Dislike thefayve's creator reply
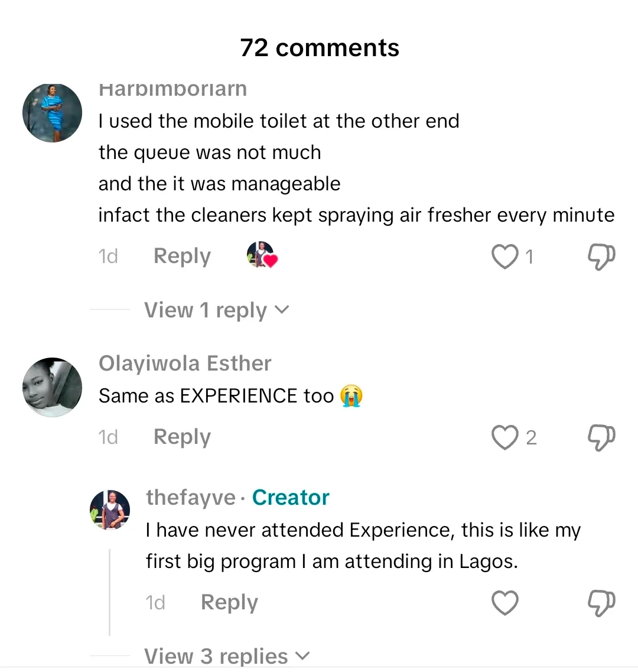Viewport: 638px width, 672px height. pos(601,603)
